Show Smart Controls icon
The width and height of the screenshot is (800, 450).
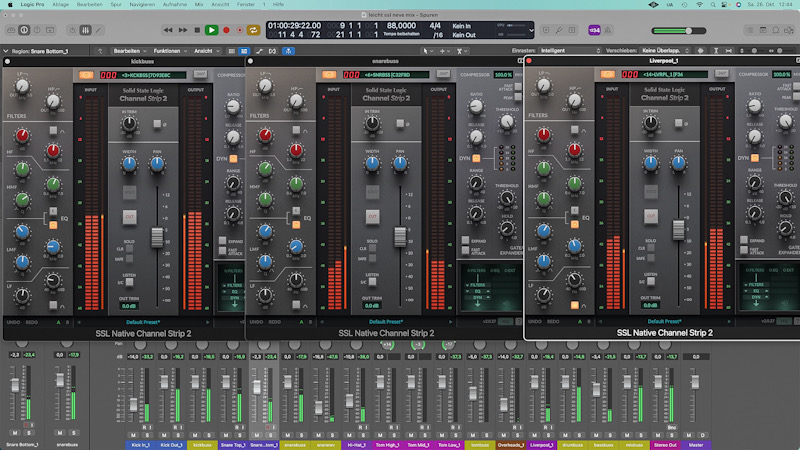[50, 31]
